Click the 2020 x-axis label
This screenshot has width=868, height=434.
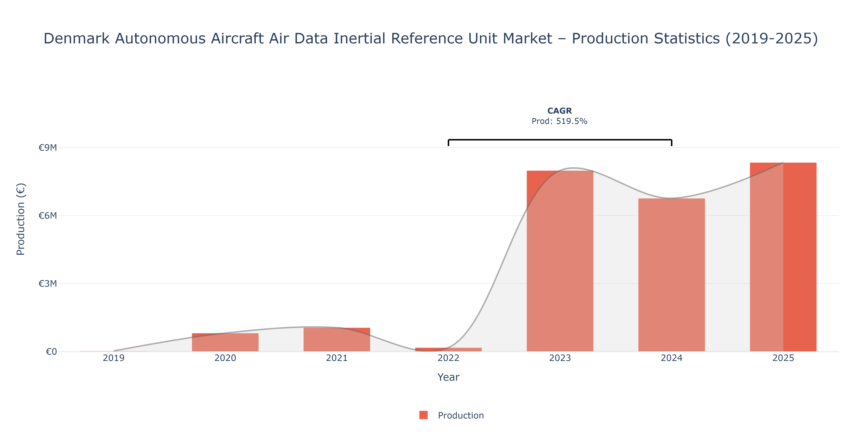225,358
